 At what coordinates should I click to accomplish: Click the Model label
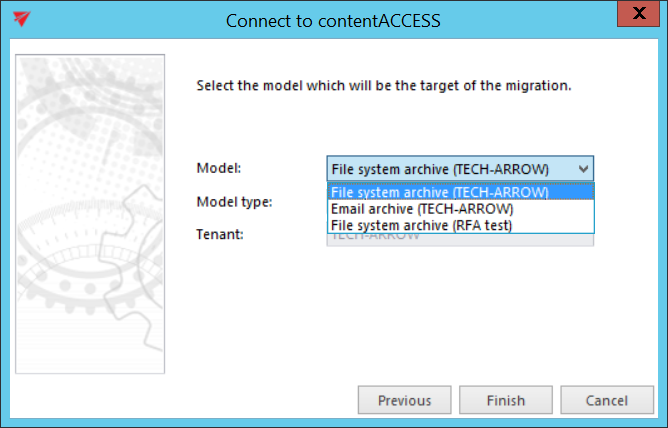tap(219, 168)
